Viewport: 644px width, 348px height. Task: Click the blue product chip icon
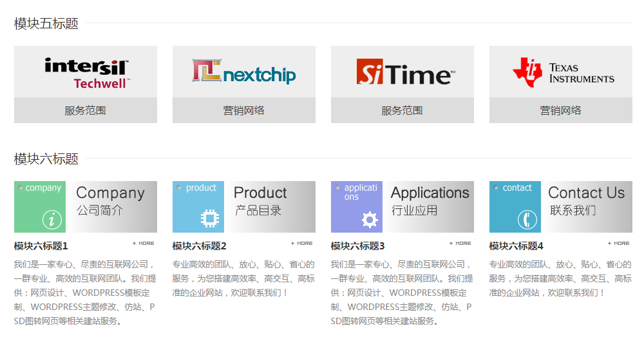tap(210, 218)
